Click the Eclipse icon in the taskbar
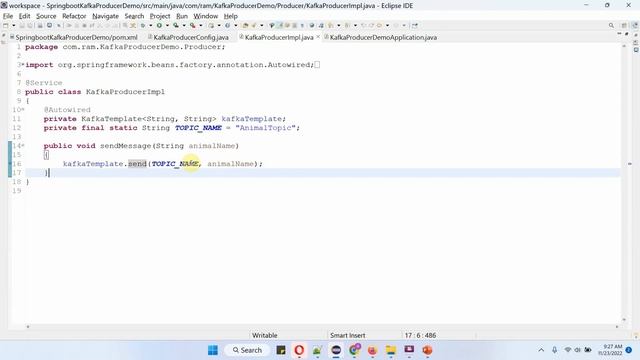640x360 pixels. 336,350
